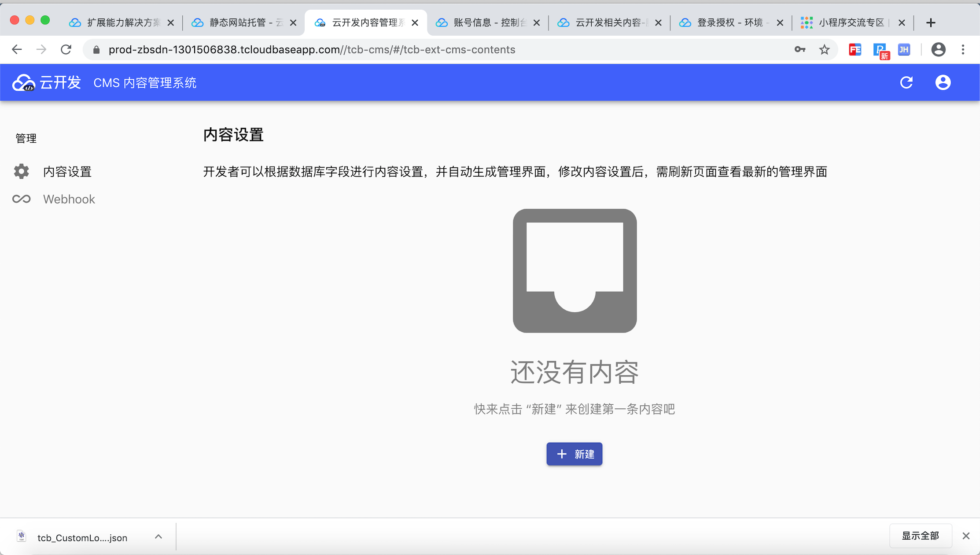Select 内容设置 in the sidebar
Screen dimensions: 980x555
pyautogui.click(x=67, y=171)
